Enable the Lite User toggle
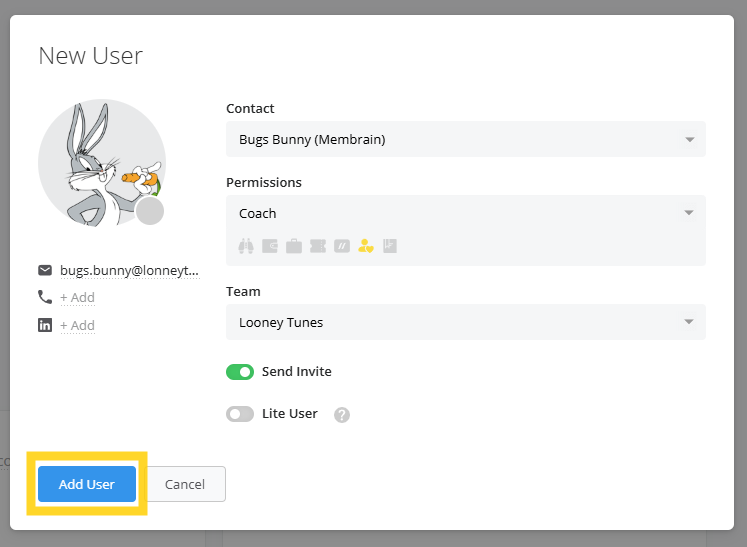The height and width of the screenshot is (547, 747). coord(240,414)
